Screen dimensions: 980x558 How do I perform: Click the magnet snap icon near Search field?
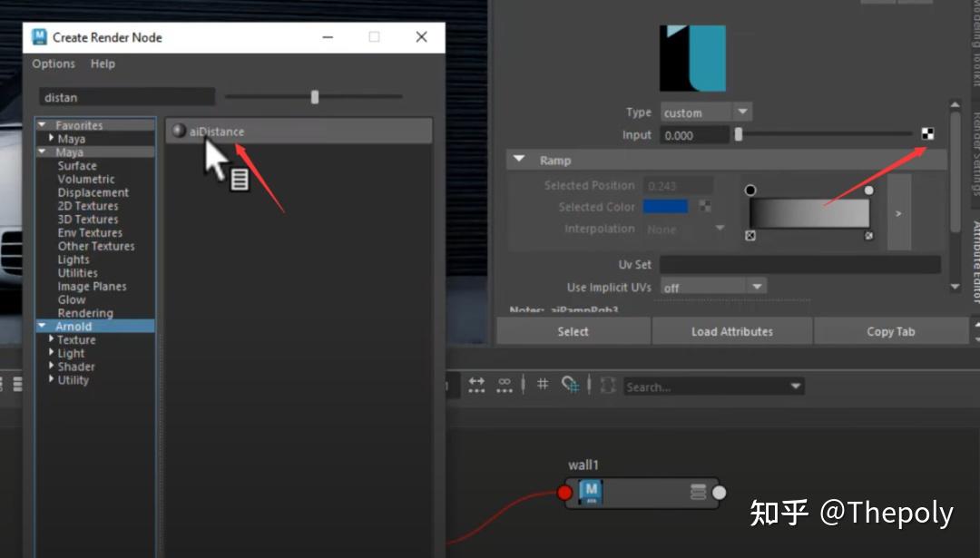(x=572, y=385)
